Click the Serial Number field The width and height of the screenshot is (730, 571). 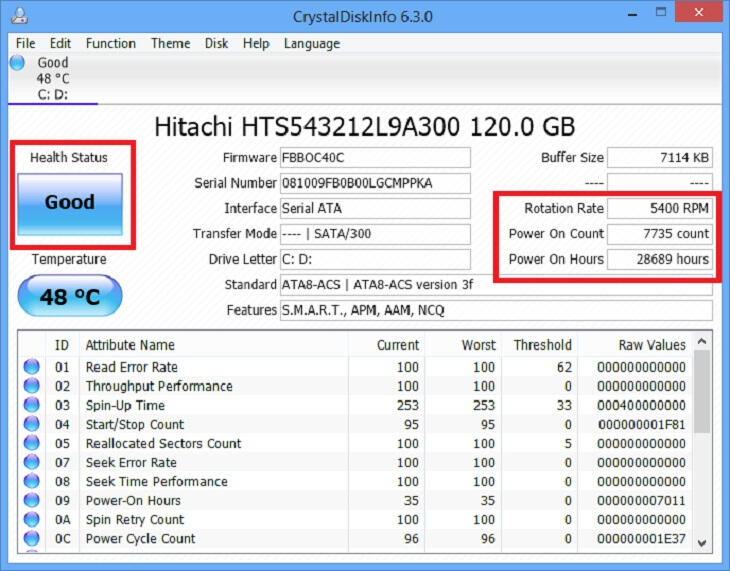374,183
